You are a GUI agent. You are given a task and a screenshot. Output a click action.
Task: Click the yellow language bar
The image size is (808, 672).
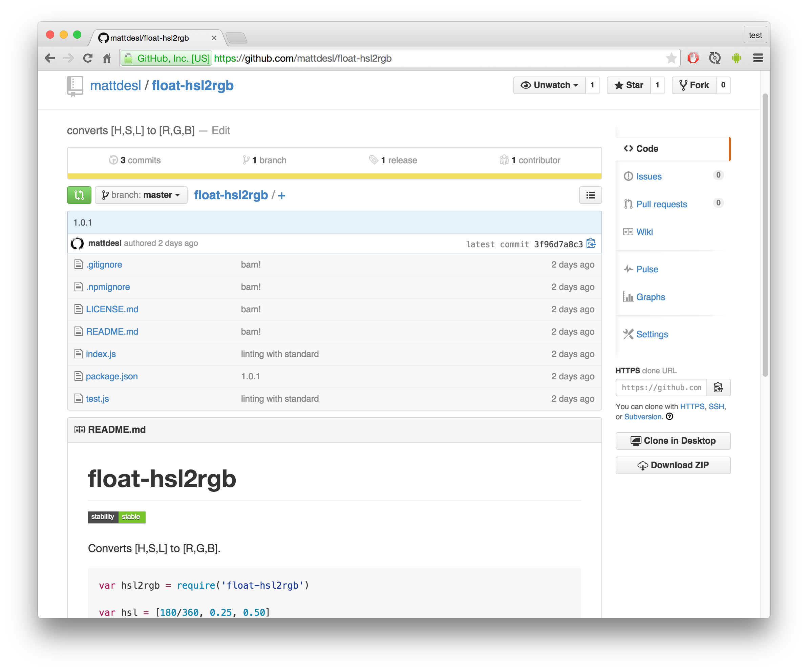(x=334, y=176)
